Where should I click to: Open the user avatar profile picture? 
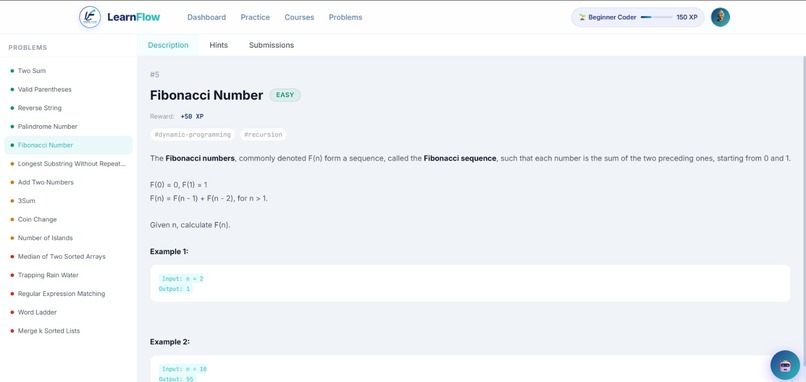click(720, 17)
